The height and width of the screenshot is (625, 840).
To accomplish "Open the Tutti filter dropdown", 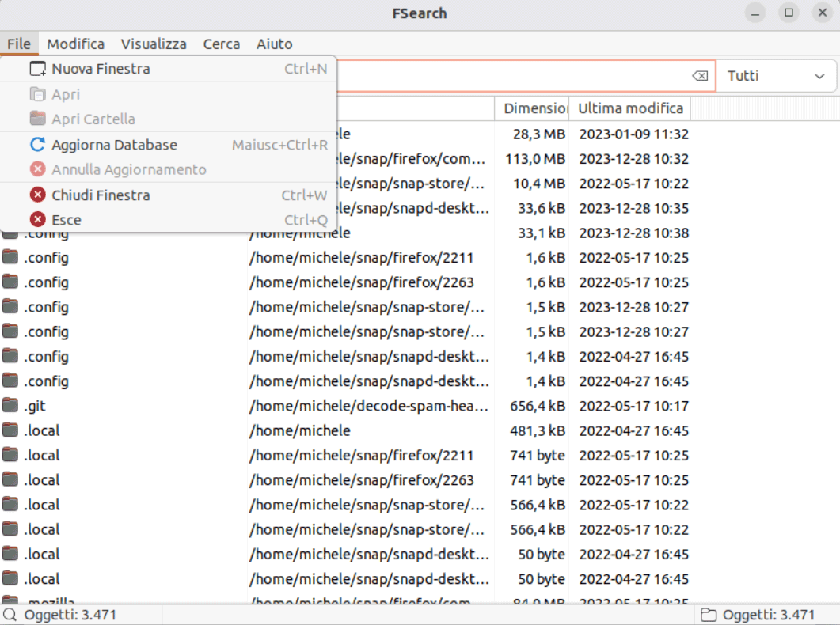I will 775,76.
